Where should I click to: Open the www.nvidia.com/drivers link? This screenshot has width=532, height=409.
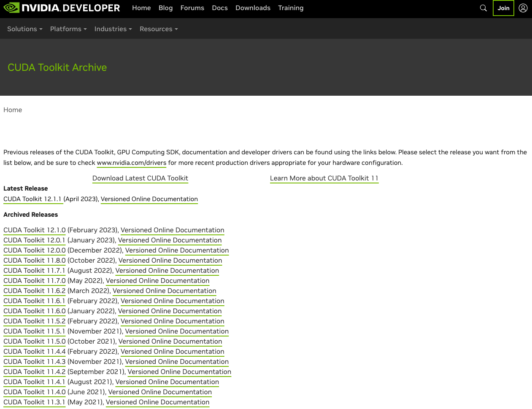(x=132, y=163)
